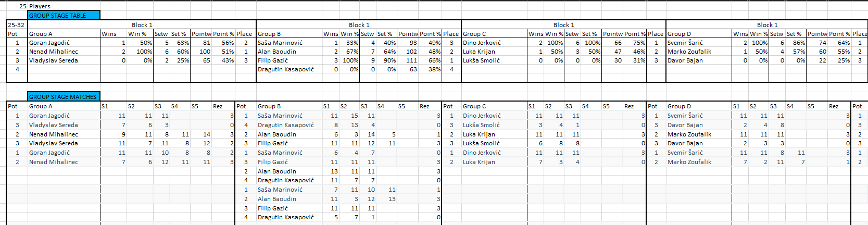
Task: Select Group D header in matches section
Action: pos(679,106)
